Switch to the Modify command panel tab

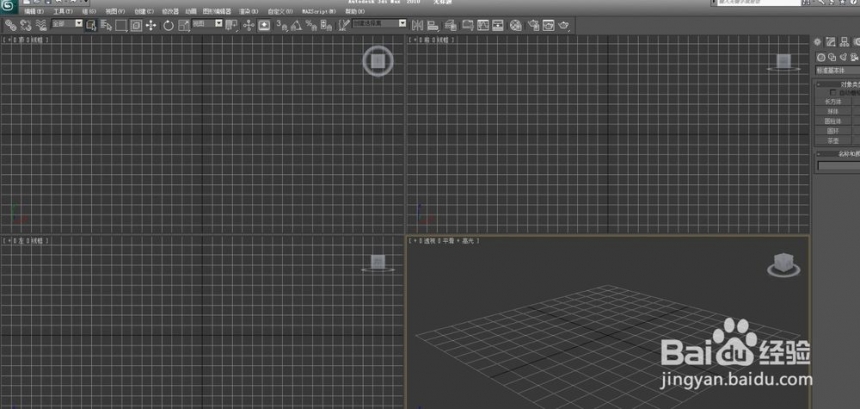pos(831,42)
